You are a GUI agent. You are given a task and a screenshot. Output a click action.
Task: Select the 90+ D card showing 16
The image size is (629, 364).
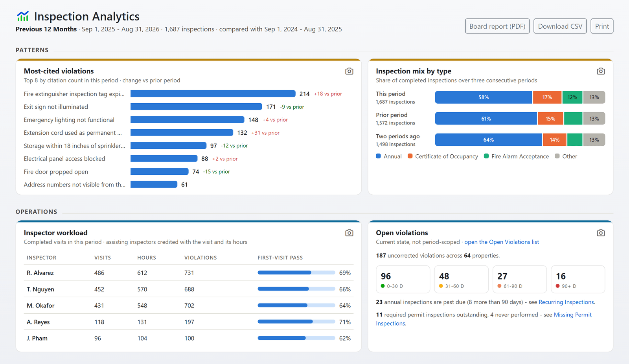click(578, 279)
